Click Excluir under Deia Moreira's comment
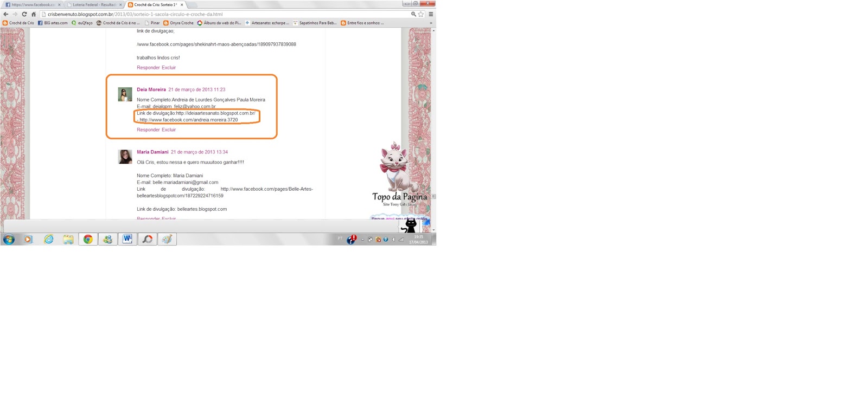The width and height of the screenshot is (868, 394). click(169, 130)
